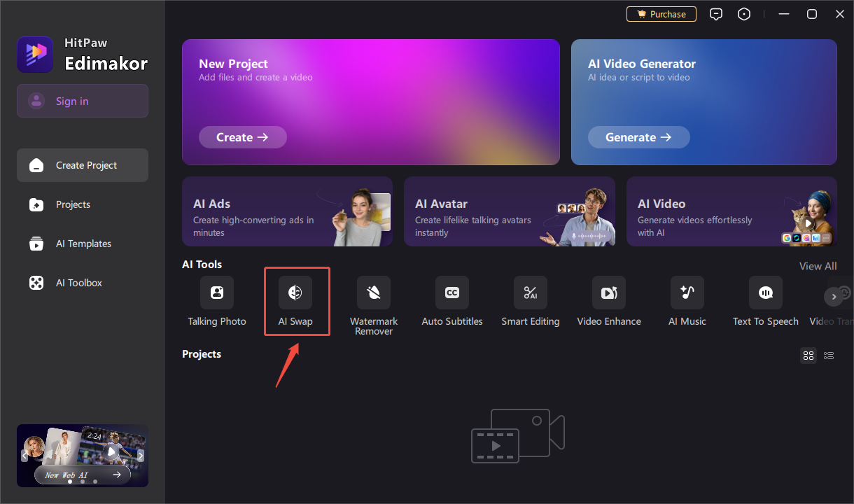Screen dimensions: 854x504
Task: Click the Sign in button
Action: 83,101
